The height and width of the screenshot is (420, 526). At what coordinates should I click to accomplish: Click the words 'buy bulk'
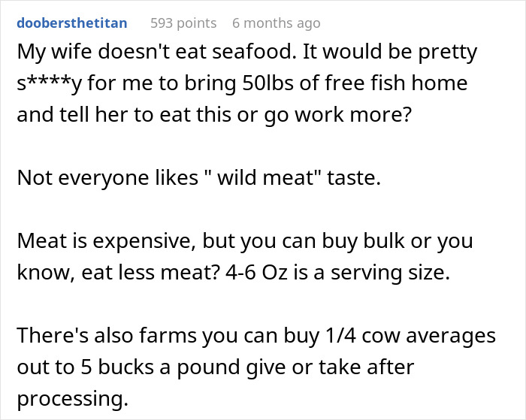point(363,241)
